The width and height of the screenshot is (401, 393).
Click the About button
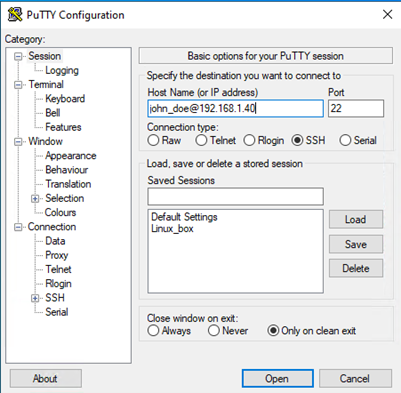[46, 379]
